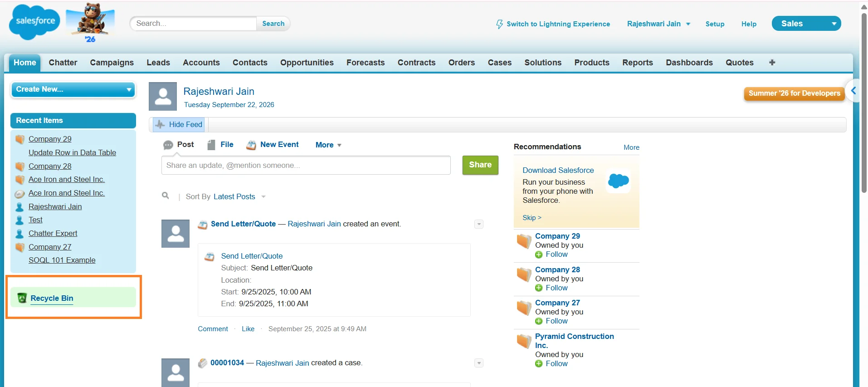Switch to the Home tab

[25, 63]
